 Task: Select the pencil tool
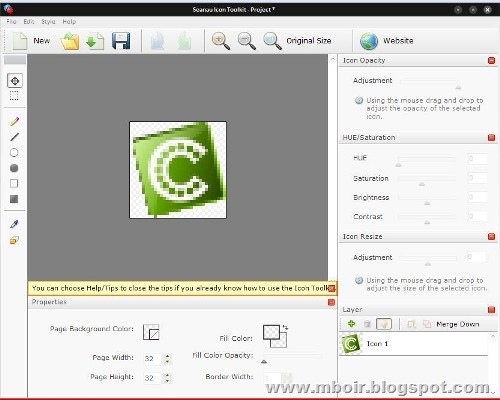pos(14,121)
